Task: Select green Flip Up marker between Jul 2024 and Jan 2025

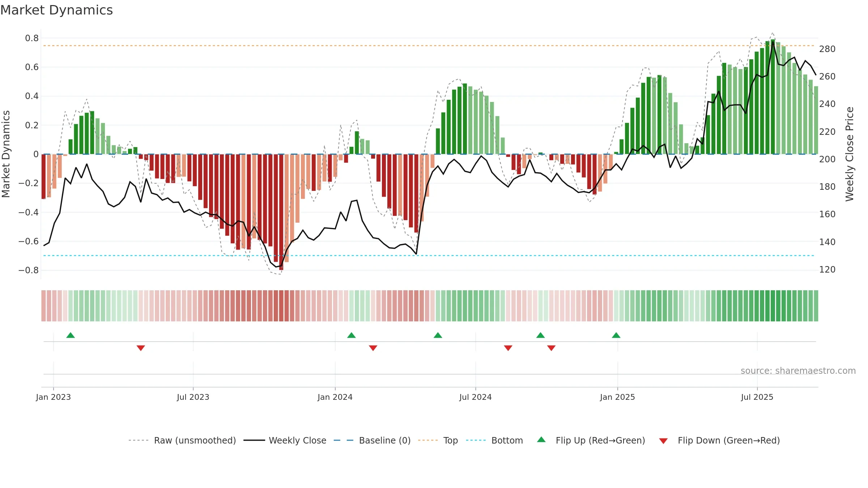Action: point(541,335)
